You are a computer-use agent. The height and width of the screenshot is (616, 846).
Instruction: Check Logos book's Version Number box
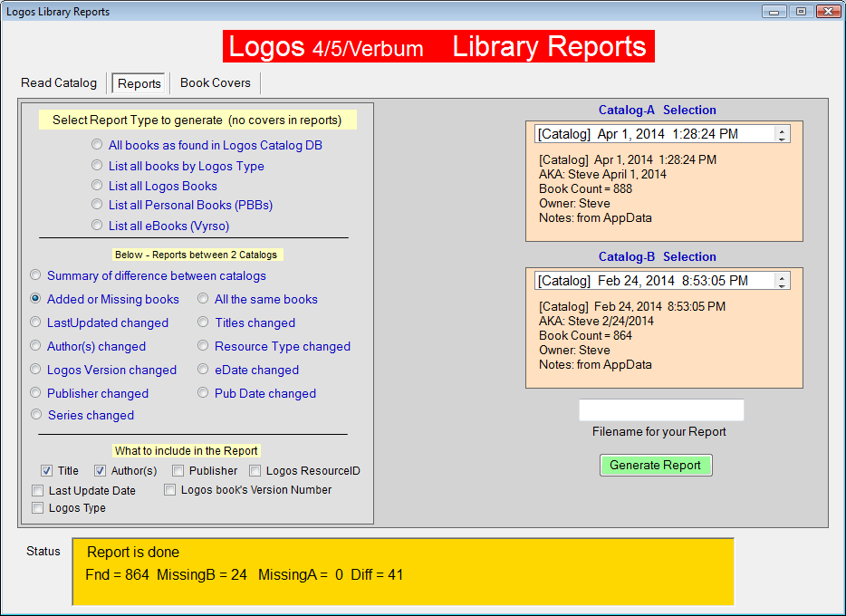pos(170,490)
